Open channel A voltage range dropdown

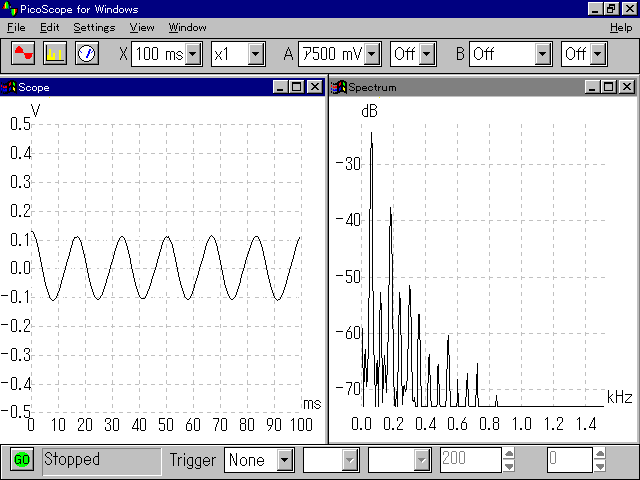click(x=372, y=54)
